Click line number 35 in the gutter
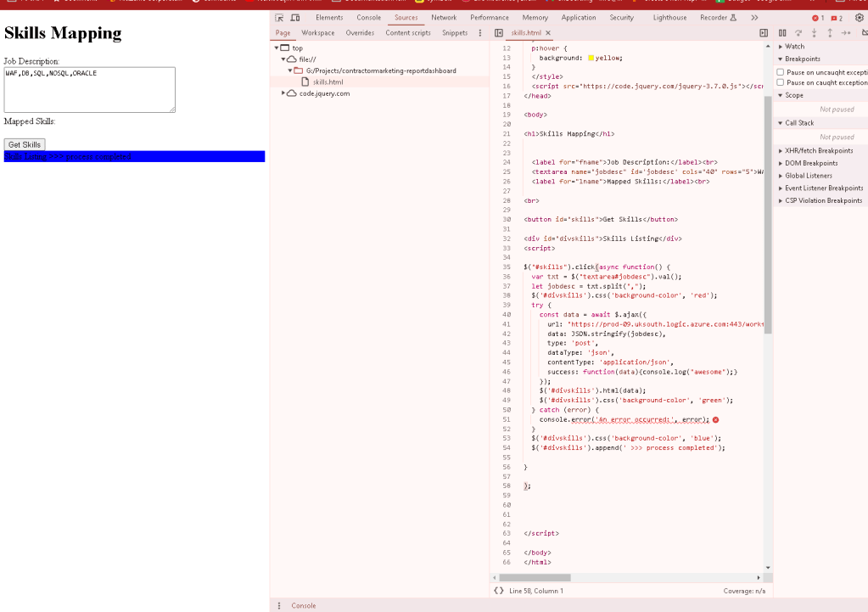Screen dimensions: 868x612 click(507, 267)
